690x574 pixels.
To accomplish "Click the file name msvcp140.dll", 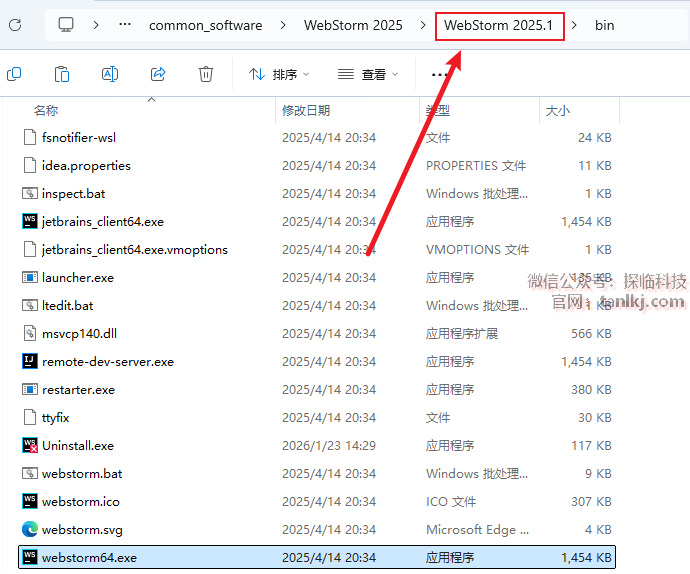I will (79, 334).
